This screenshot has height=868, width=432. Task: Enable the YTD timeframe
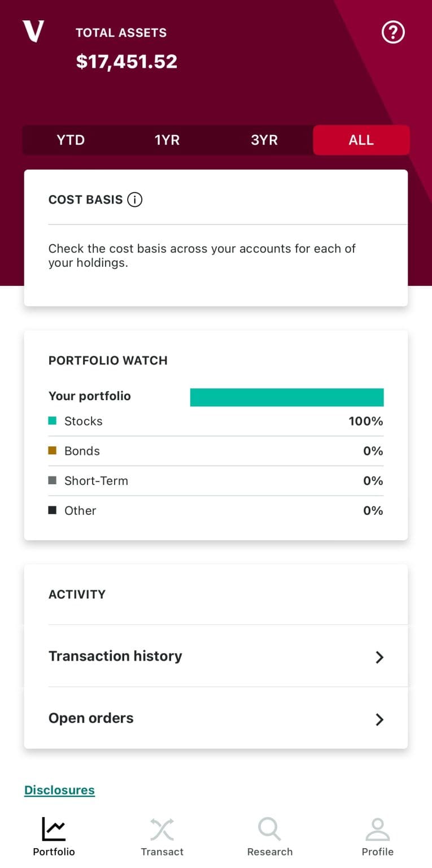(x=70, y=140)
